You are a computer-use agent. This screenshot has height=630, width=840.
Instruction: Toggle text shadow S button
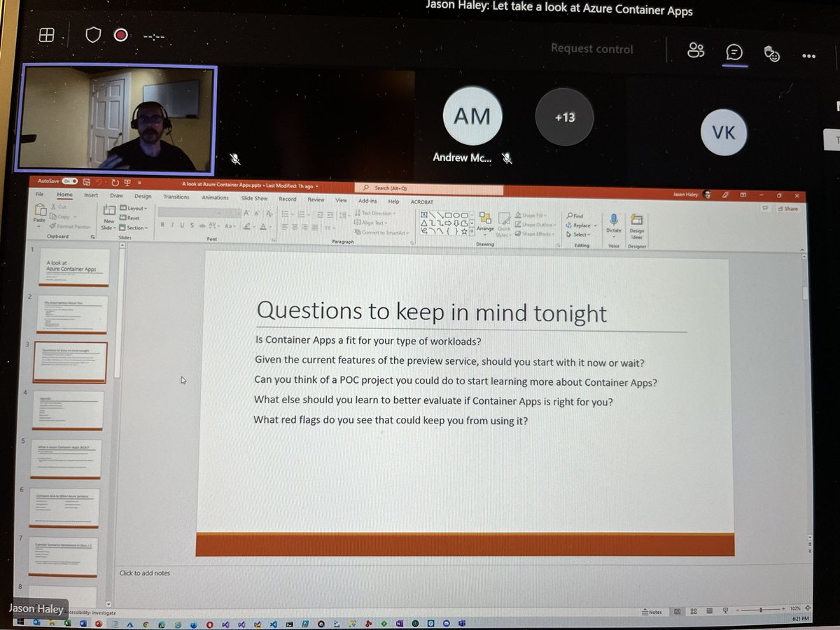192,225
